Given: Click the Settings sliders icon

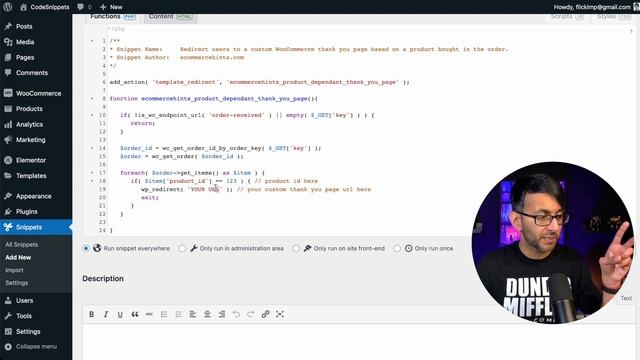Looking at the screenshot, I should tap(8, 331).
